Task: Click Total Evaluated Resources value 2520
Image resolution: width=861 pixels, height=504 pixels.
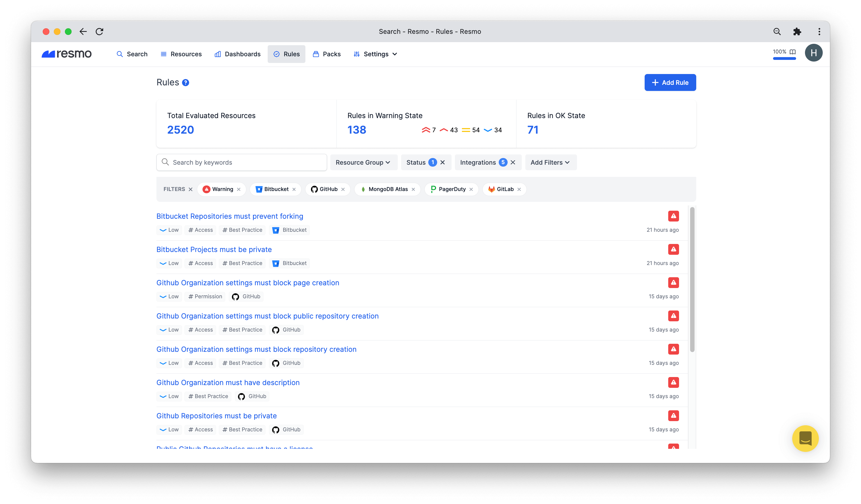Action: [x=181, y=130]
